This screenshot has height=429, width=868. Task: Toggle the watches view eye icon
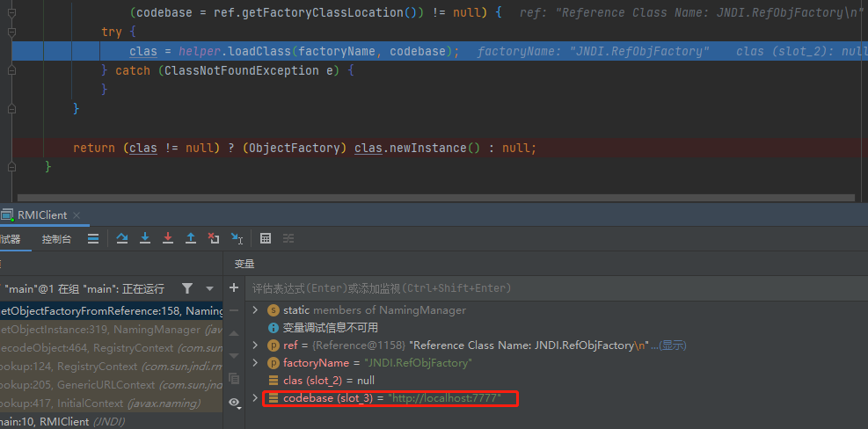[234, 403]
